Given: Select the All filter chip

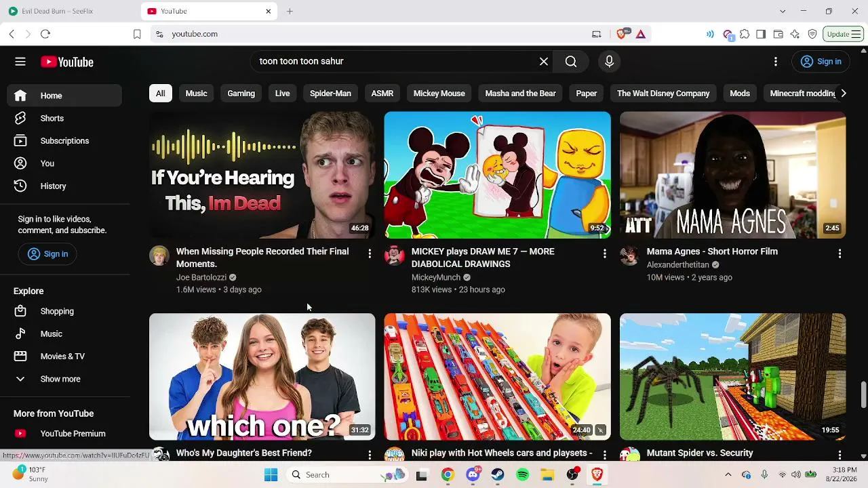Looking at the screenshot, I should point(161,94).
